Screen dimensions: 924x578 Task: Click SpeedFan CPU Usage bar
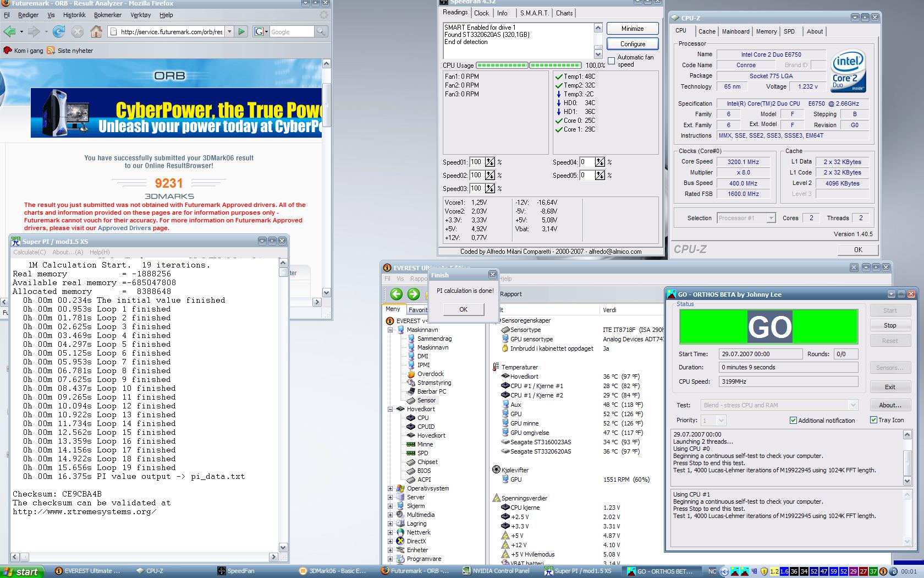tap(529, 65)
